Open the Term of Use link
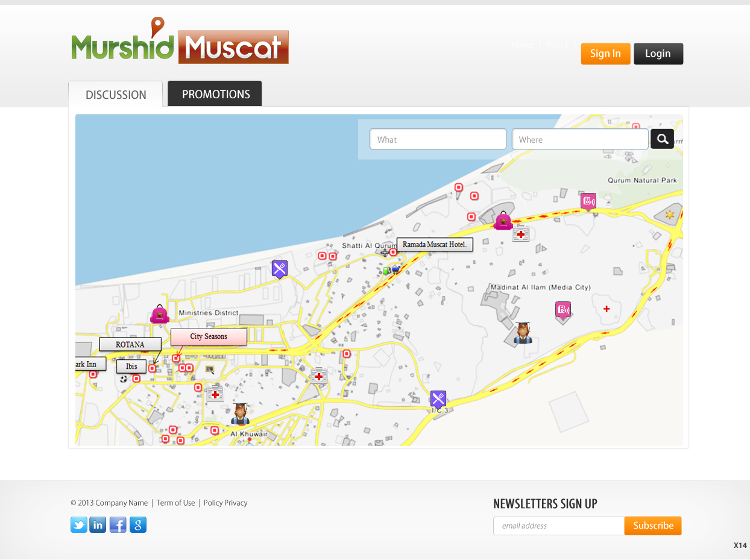Viewport: 750px width, 560px height. click(176, 503)
